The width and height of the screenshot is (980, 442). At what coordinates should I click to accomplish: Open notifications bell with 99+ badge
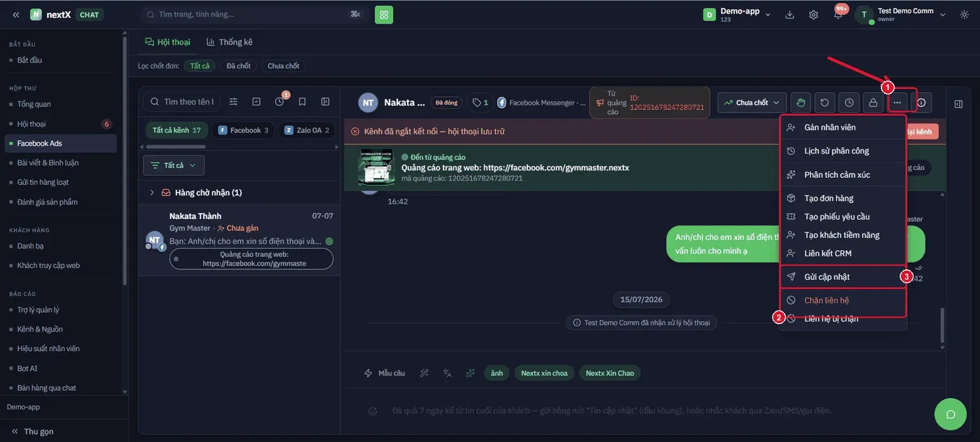point(838,14)
